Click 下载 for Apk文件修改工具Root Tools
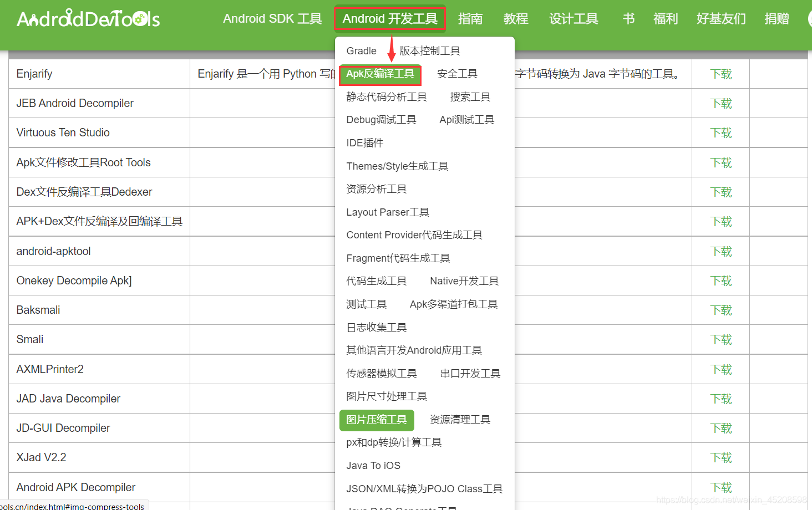The width and height of the screenshot is (812, 510). coord(721,163)
